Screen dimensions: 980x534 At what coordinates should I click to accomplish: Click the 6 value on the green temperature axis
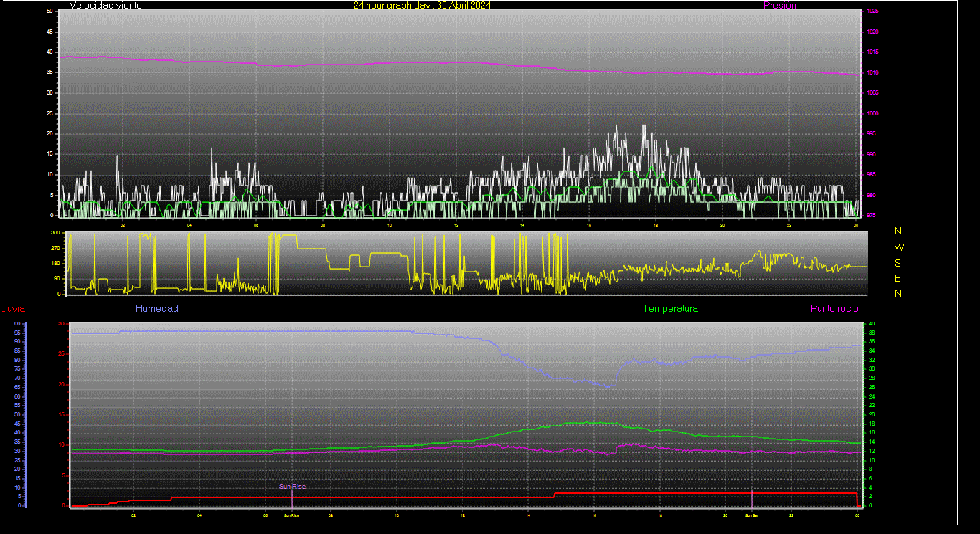point(870,478)
